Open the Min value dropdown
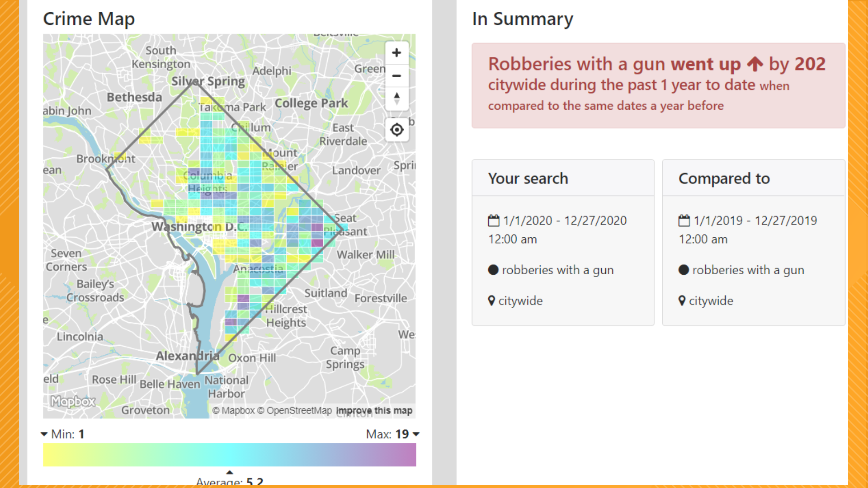Screen dimensions: 868x488 [x=44, y=434]
